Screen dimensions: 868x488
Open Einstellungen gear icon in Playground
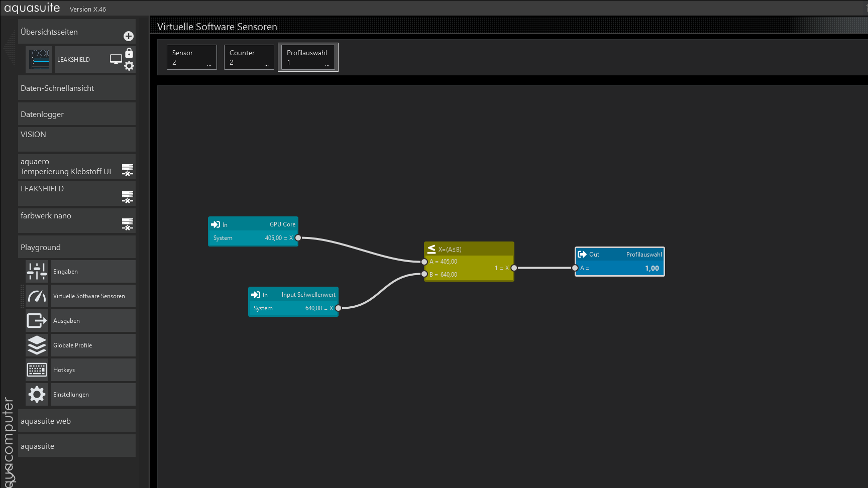pos(37,395)
